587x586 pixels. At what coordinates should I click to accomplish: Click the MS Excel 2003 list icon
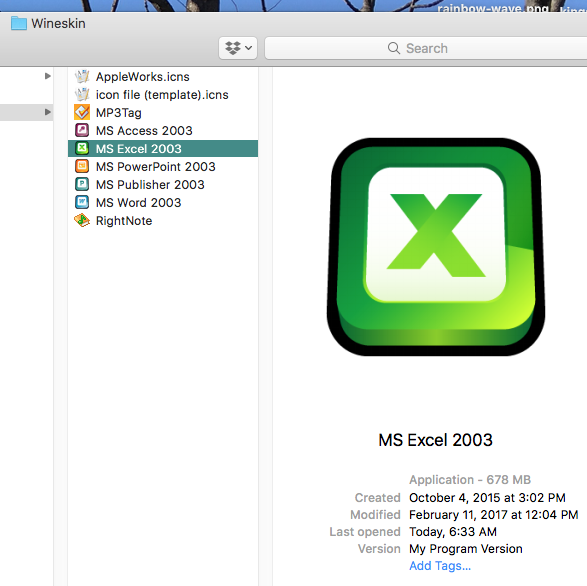point(82,148)
